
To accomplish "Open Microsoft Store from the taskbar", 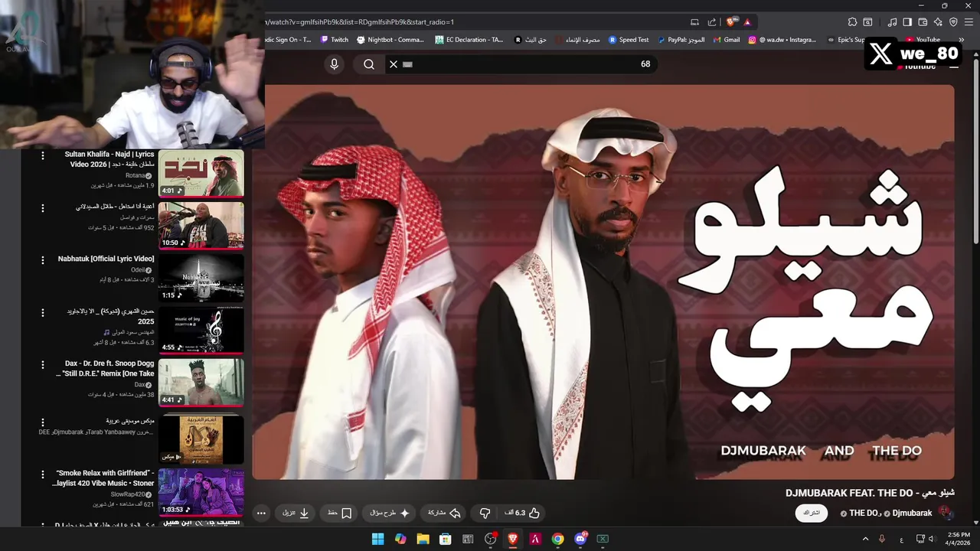I will [446, 539].
